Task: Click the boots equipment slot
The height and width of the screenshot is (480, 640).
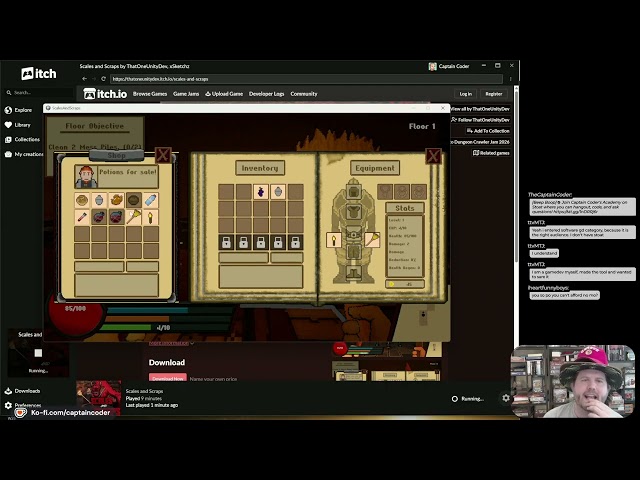Action: click(x=353, y=272)
